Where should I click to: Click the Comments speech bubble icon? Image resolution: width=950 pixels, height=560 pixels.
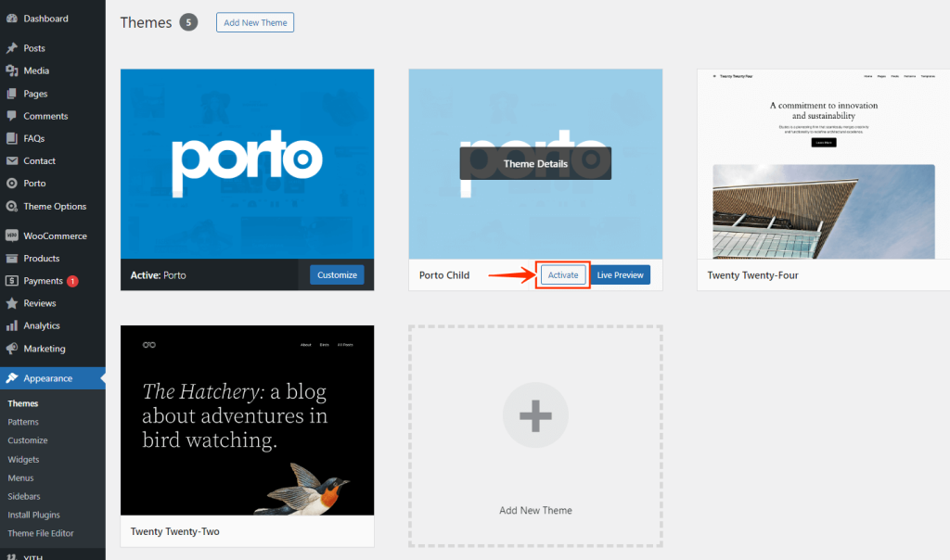[11, 116]
